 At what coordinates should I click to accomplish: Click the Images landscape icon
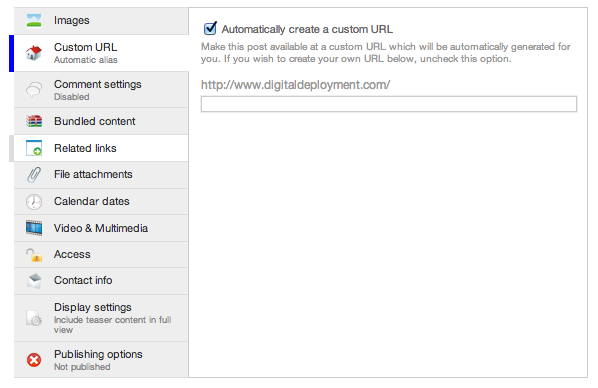(34, 20)
